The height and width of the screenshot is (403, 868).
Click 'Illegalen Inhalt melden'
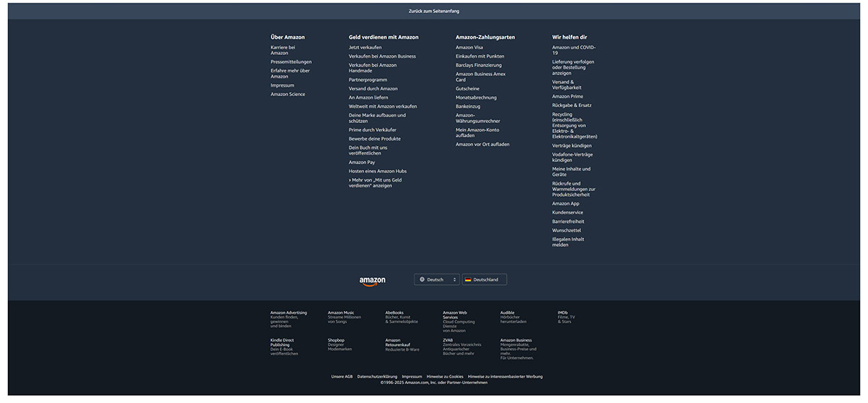point(569,242)
